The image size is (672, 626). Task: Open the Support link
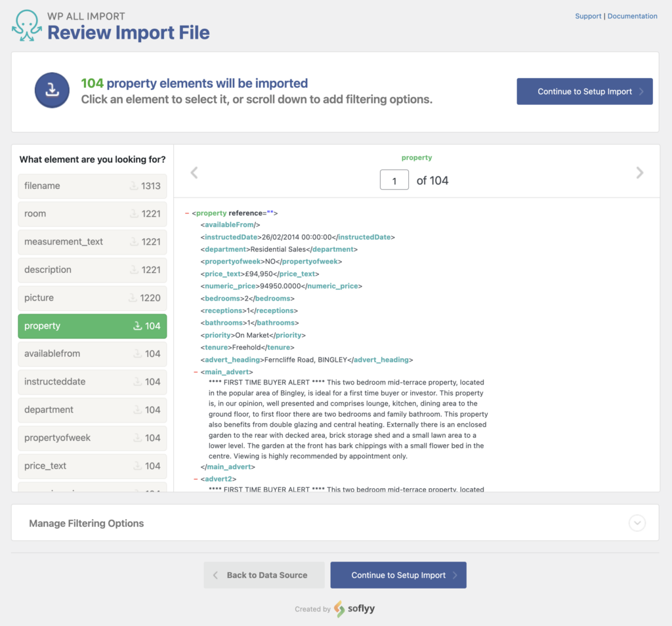pos(588,16)
